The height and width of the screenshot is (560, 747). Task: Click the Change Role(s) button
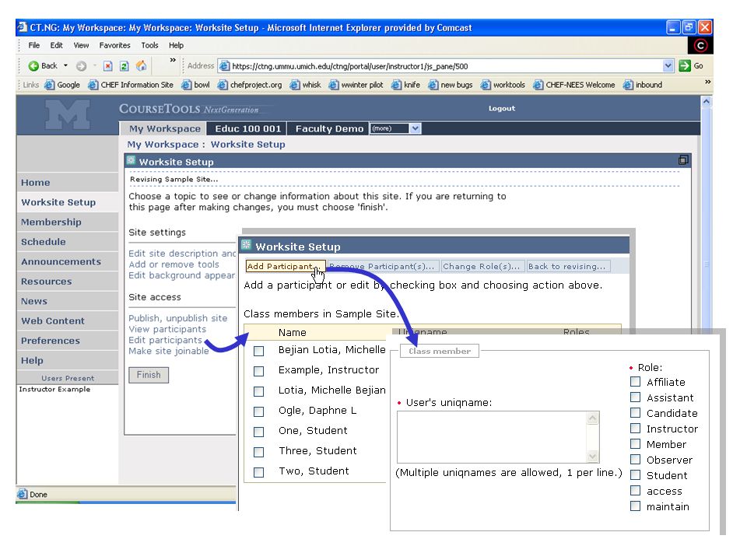click(x=482, y=266)
